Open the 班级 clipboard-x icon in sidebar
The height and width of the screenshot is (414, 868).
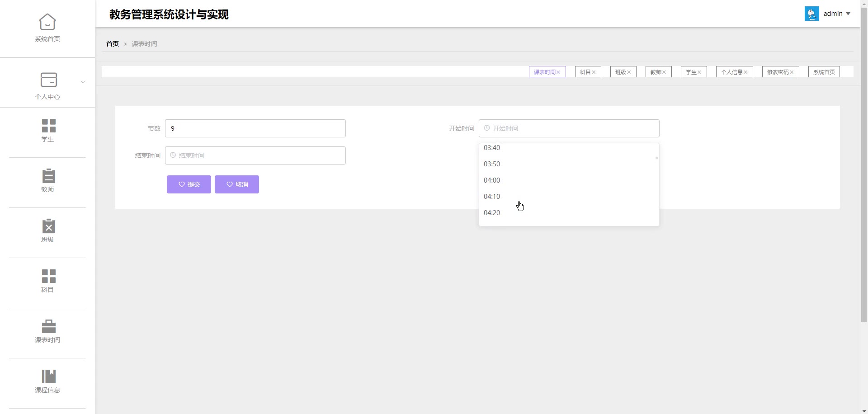point(48,226)
